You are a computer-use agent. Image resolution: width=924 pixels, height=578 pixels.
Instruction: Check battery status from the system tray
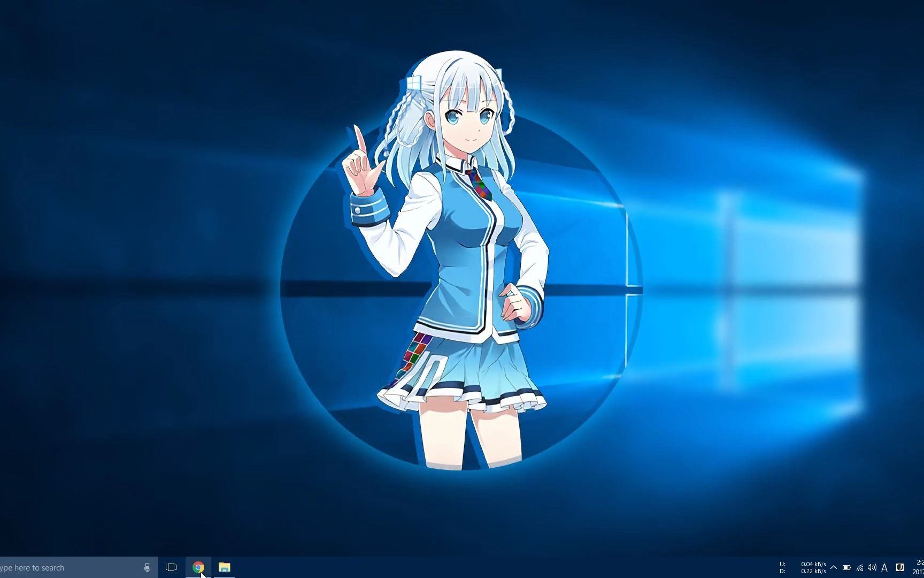click(846, 568)
